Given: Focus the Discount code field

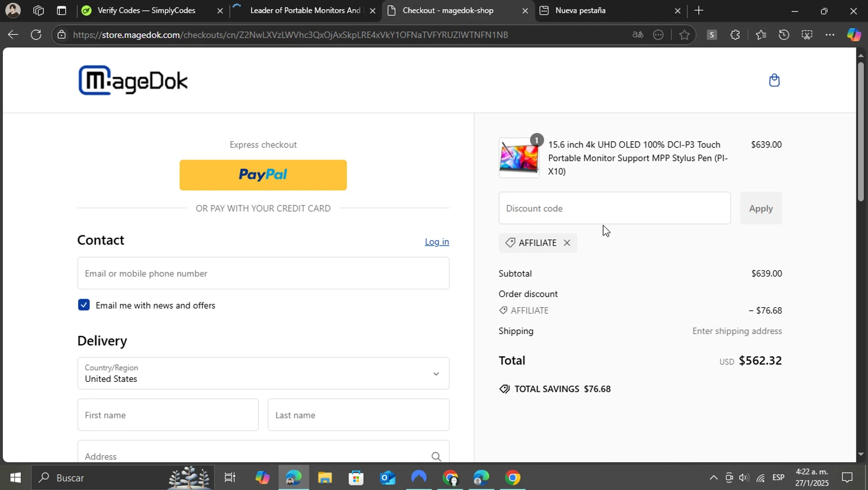Looking at the screenshot, I should coord(615,208).
